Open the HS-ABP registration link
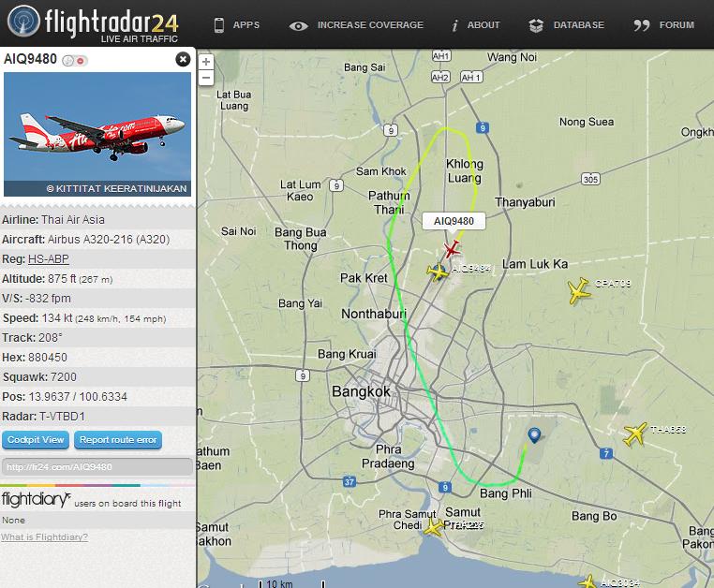The height and width of the screenshot is (588, 714). tap(49, 259)
